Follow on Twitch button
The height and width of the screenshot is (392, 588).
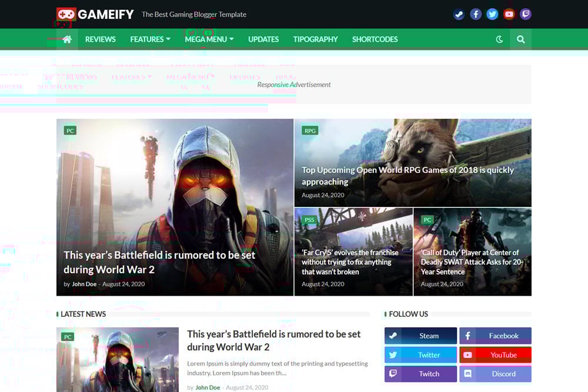coord(421,374)
